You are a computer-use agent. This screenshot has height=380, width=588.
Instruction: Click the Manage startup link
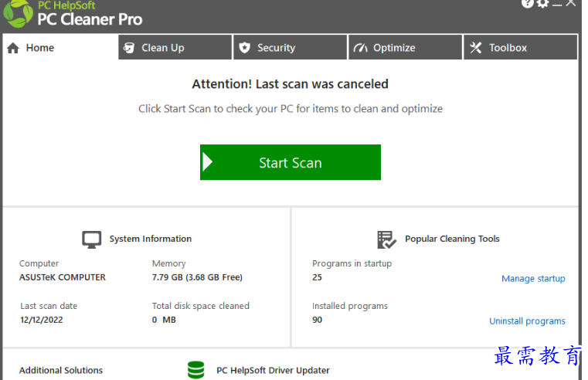pos(533,279)
